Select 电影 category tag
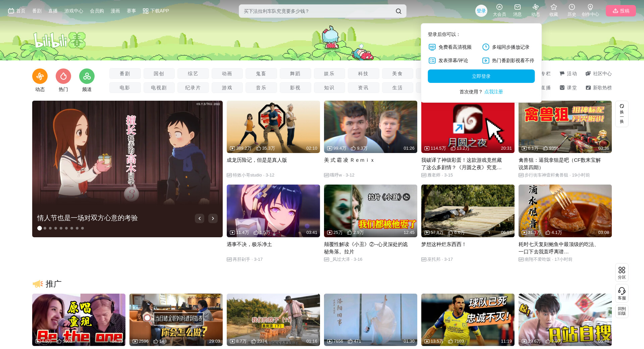This screenshot has height=349, width=644. tap(125, 88)
